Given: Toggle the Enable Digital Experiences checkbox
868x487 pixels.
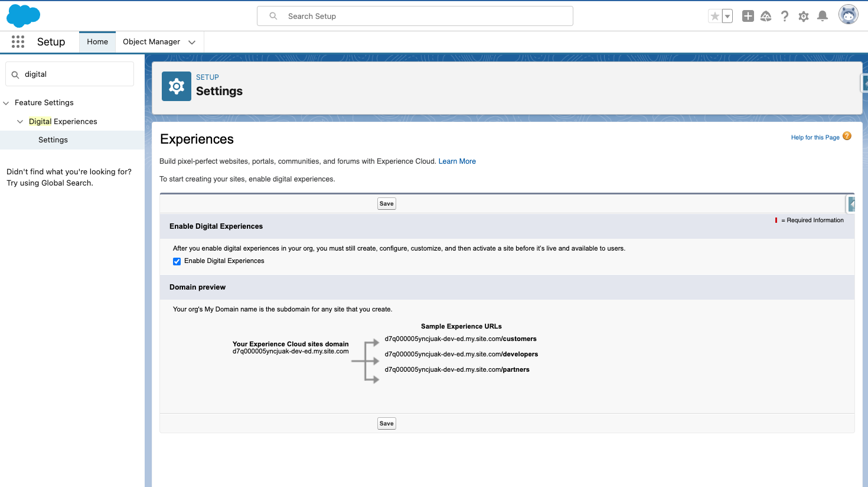Looking at the screenshot, I should tap(177, 261).
